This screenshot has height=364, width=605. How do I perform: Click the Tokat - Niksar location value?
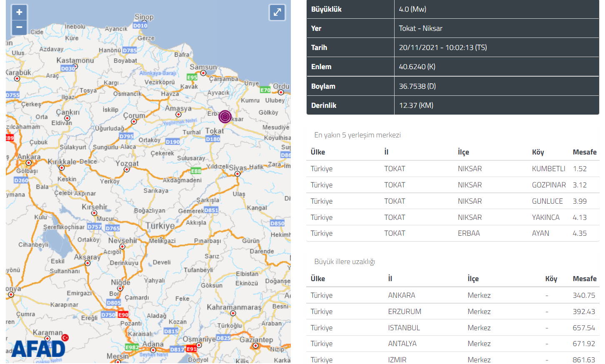click(x=420, y=28)
